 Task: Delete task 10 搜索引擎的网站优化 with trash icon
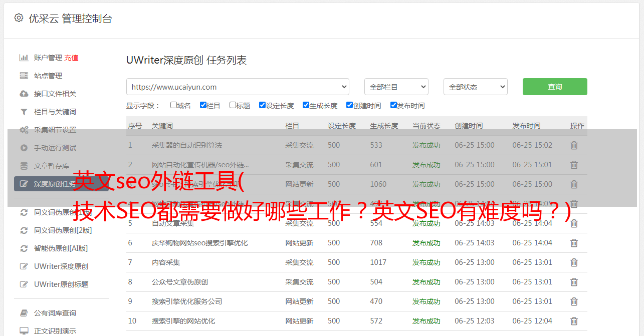574,321
